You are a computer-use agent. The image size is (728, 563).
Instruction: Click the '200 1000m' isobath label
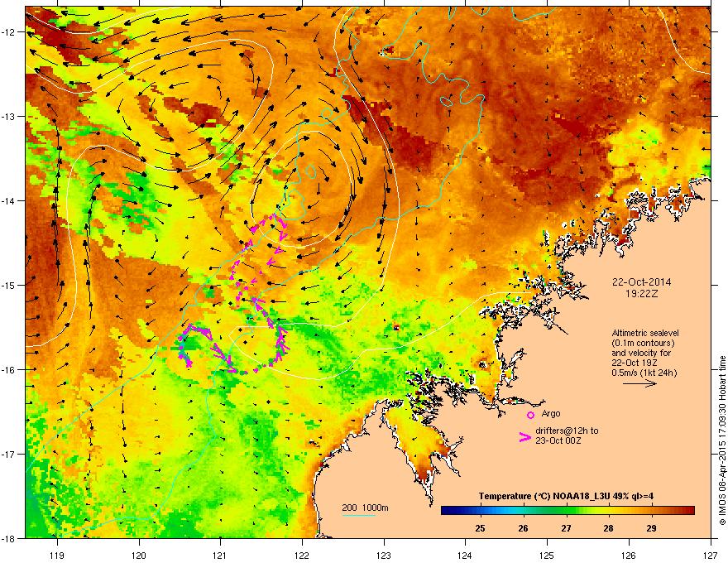pos(365,508)
